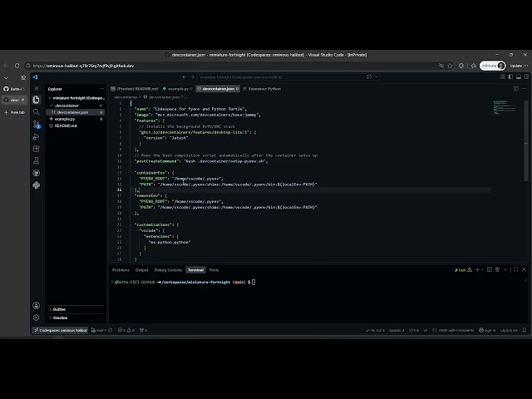
Task: Expand the Timeline section
Action: pyautogui.click(x=76, y=318)
